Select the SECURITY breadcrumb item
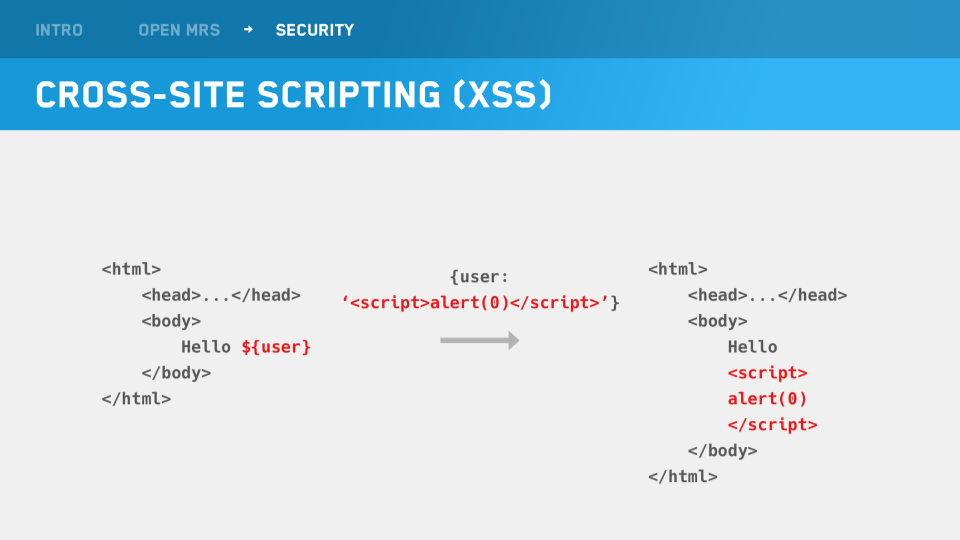Image resolution: width=960 pixels, height=540 pixels. tap(315, 30)
